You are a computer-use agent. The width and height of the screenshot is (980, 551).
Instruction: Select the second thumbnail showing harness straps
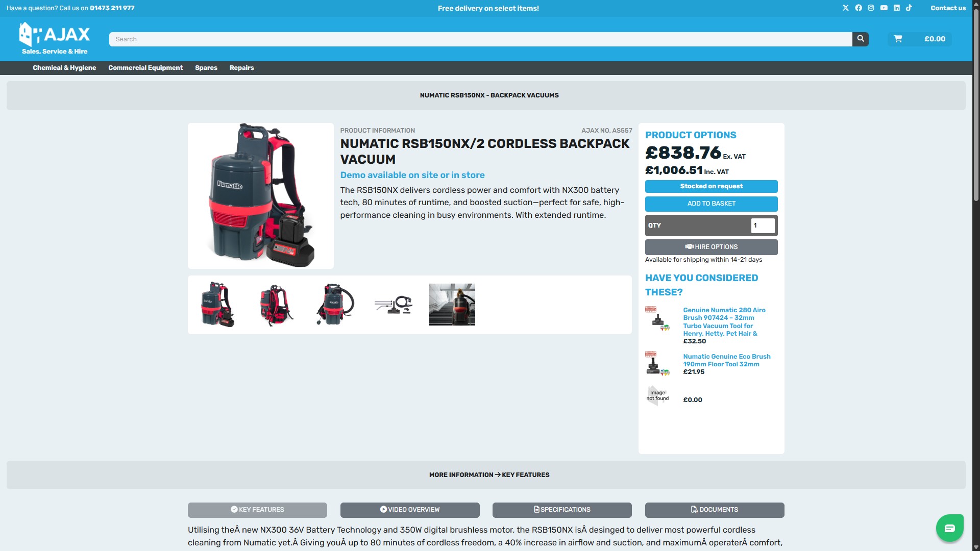click(276, 305)
